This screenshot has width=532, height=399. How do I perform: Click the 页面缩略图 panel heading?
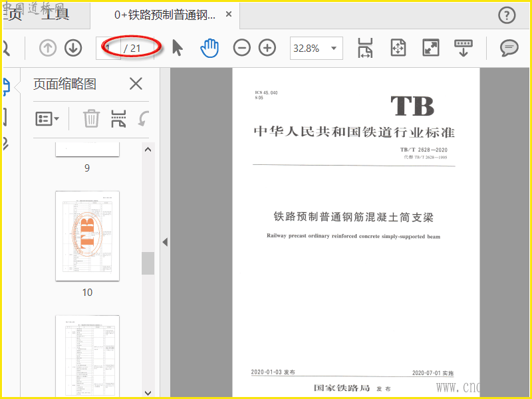pos(65,84)
